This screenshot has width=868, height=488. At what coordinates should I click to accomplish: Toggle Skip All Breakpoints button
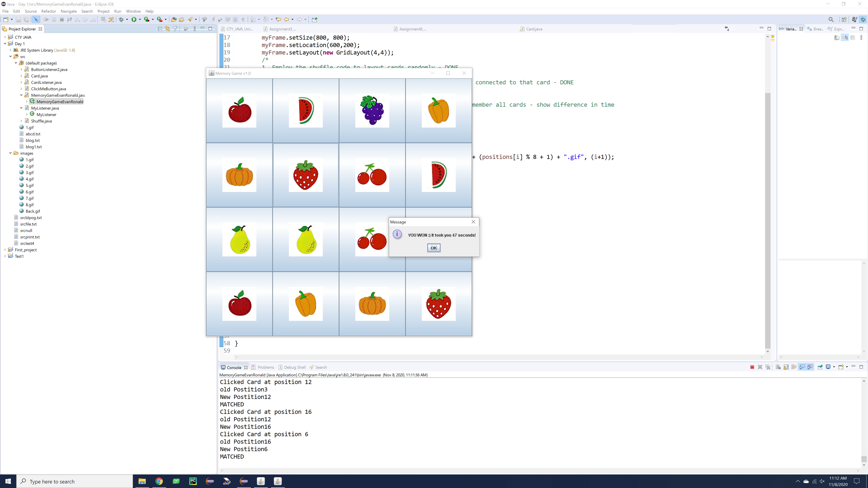(36, 19)
